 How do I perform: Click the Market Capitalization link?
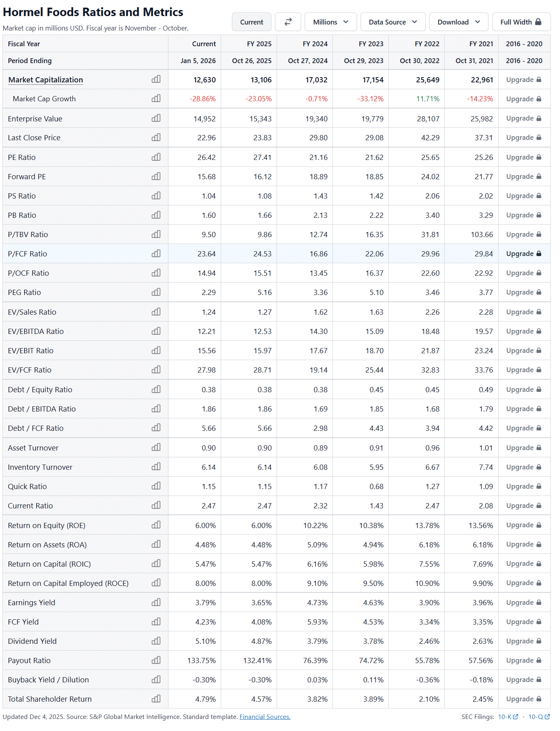[45, 80]
